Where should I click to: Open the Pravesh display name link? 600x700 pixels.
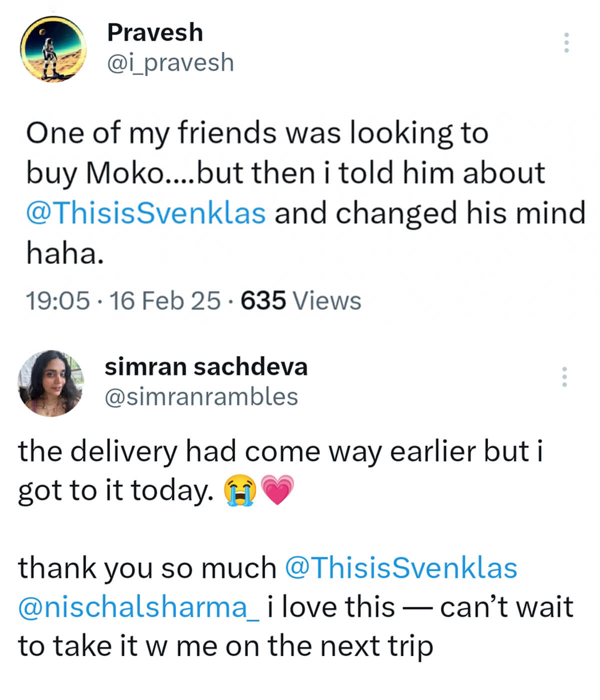coord(155,32)
